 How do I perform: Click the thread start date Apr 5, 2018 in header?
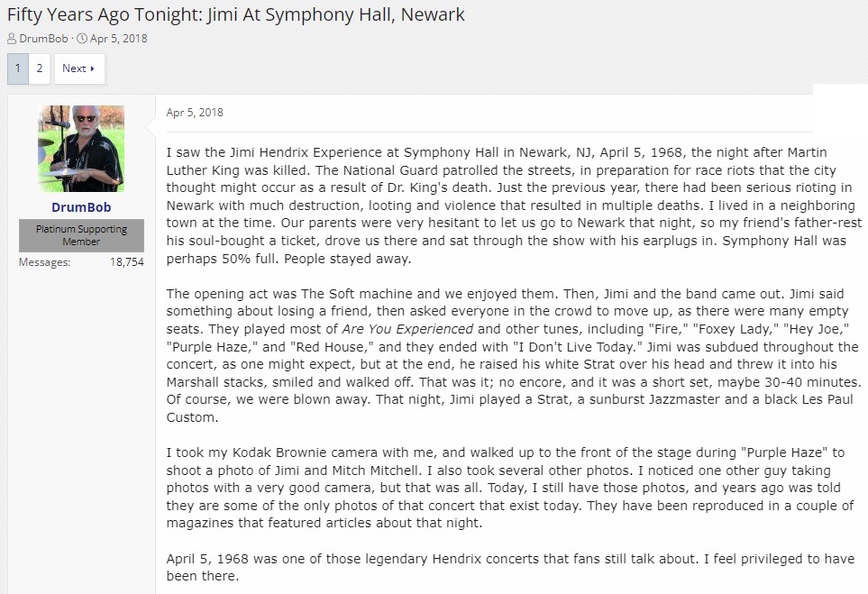pyautogui.click(x=118, y=38)
